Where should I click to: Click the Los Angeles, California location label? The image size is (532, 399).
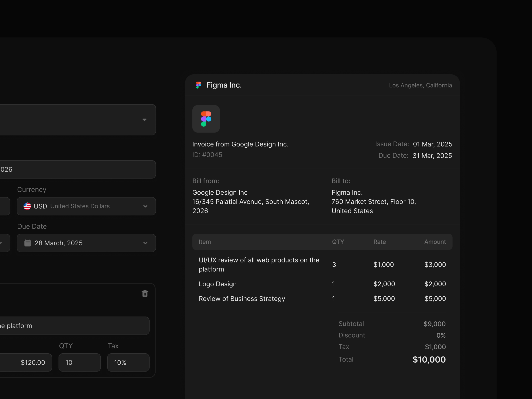point(421,85)
